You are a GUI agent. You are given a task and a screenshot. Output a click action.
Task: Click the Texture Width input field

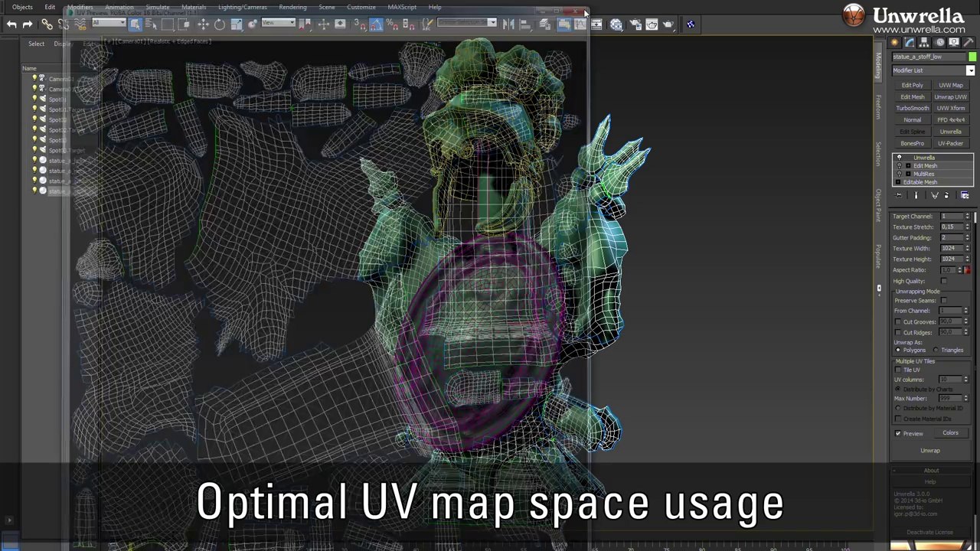click(x=951, y=249)
